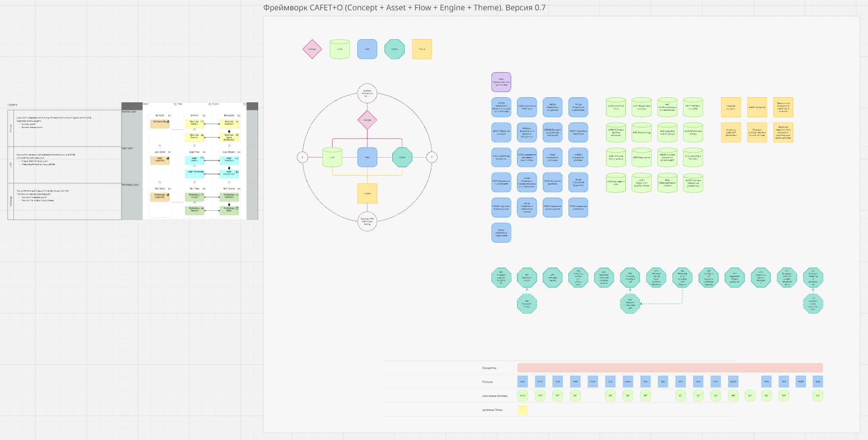
Task: Click the yellow square at the circle diagram's bottom
Action: pyautogui.click(x=367, y=193)
